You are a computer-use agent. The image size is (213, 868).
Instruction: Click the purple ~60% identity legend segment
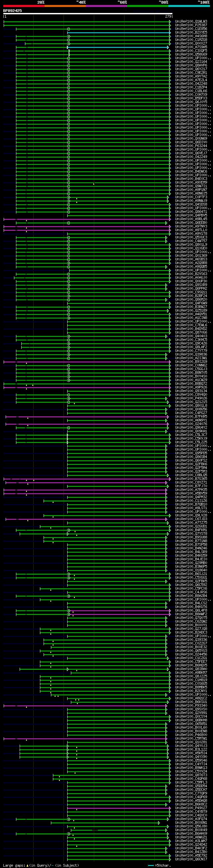pos(107,6)
